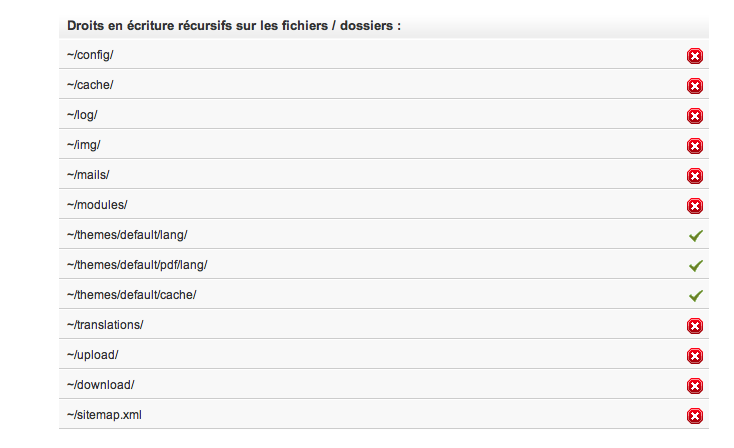734x448 pixels.
Task: Select the ~/sitemap.xml row label
Action: point(104,415)
